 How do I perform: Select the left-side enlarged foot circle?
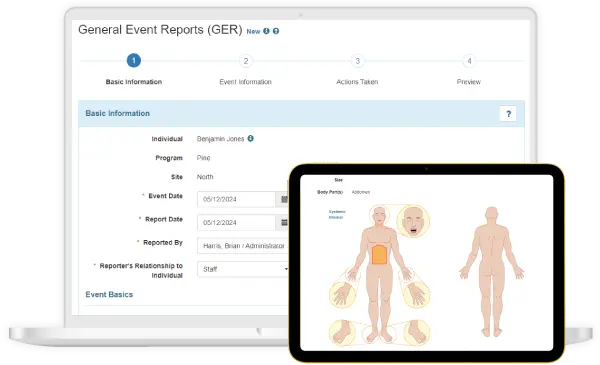coord(342,333)
